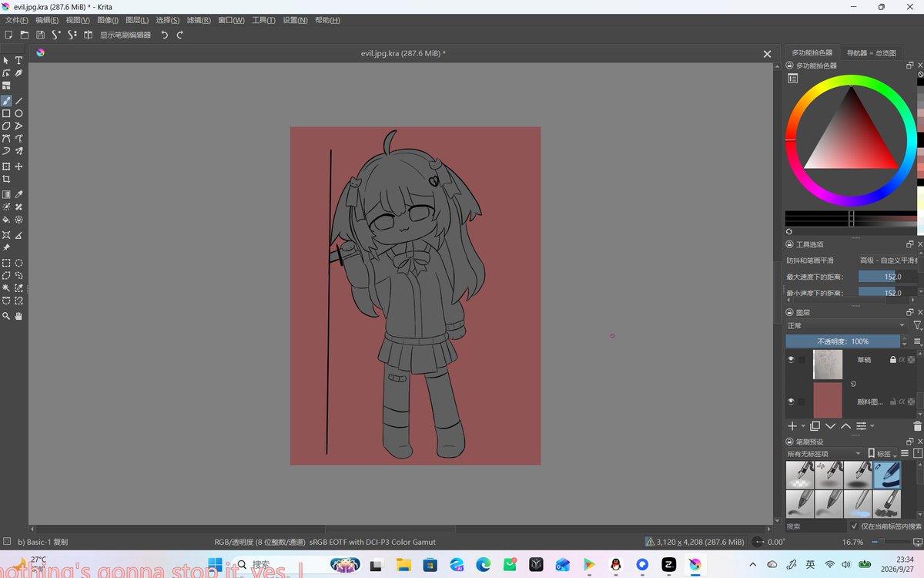Viewport: 924px width, 578px height.
Task: Click the Save document toolbar icon
Action: click(x=40, y=35)
